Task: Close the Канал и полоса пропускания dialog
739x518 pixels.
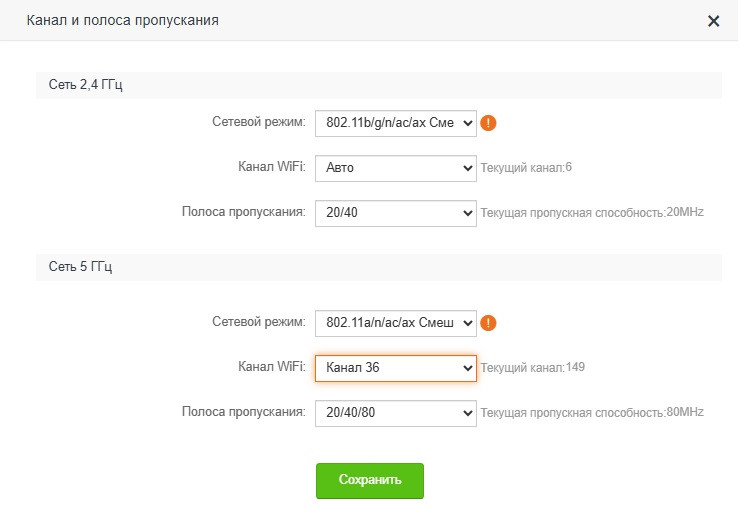Action: (x=713, y=21)
